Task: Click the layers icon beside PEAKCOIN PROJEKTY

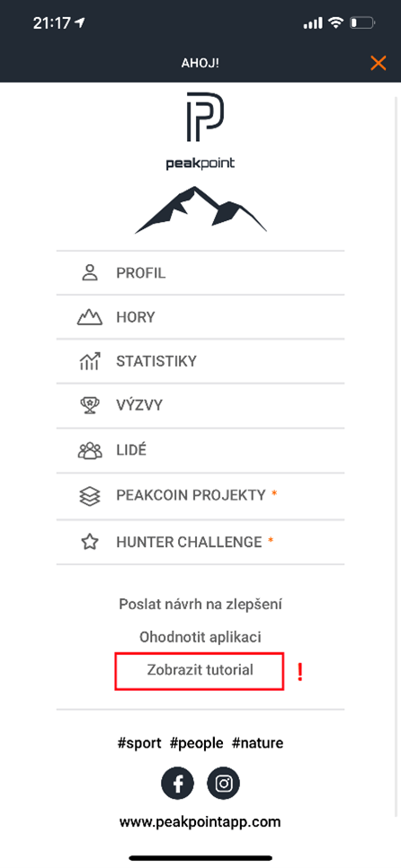Action: 90,495
